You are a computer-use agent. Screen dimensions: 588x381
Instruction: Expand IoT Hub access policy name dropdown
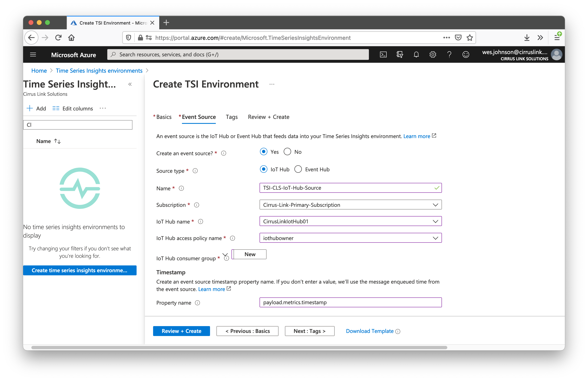coord(350,238)
